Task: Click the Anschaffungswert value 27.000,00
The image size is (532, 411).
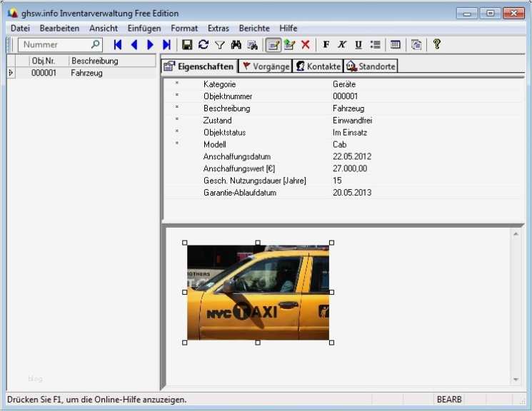Action: 350,168
